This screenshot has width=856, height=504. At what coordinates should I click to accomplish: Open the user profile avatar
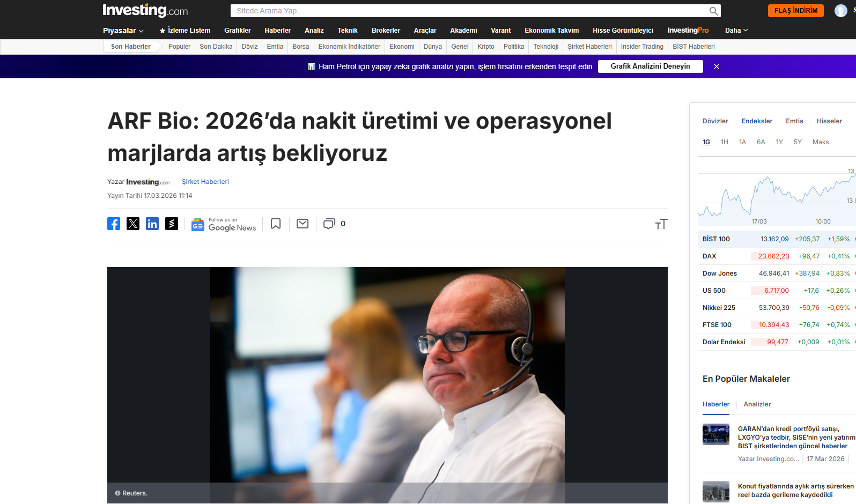pos(840,11)
